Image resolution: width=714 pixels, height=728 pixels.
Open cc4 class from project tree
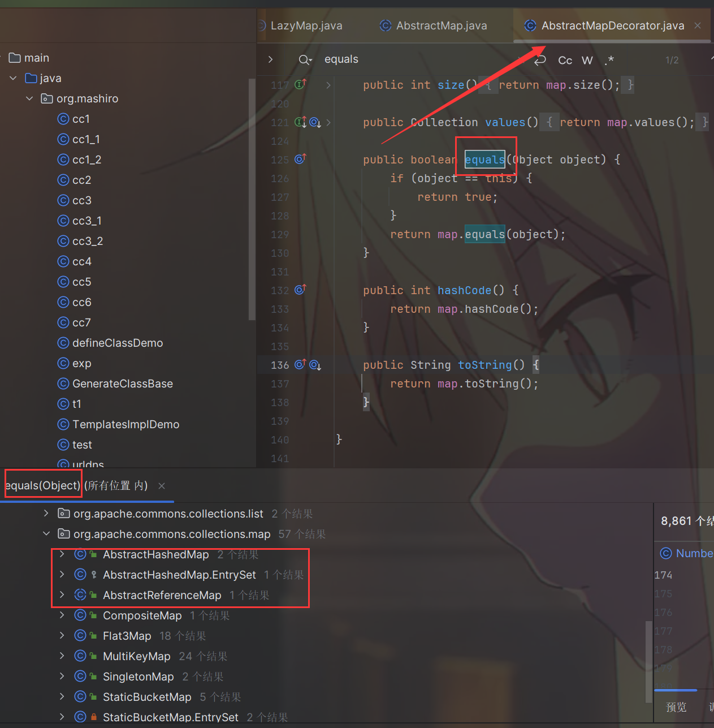click(x=81, y=261)
